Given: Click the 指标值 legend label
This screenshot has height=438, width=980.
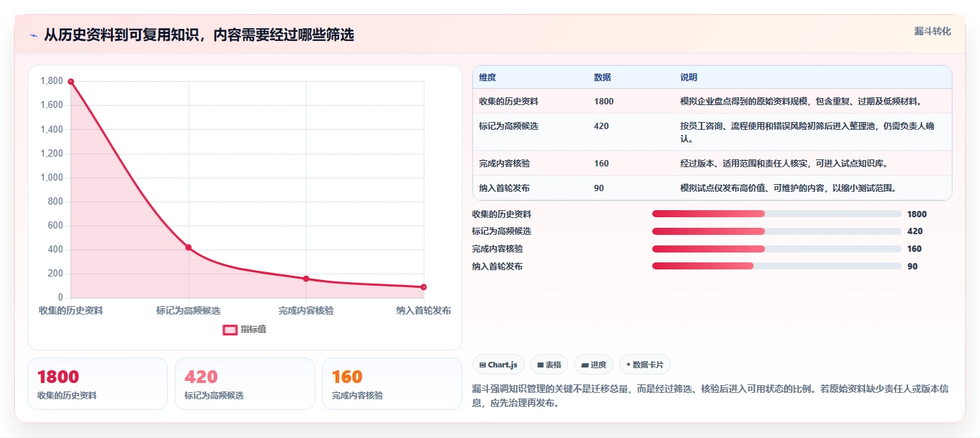Looking at the screenshot, I should tap(253, 329).
